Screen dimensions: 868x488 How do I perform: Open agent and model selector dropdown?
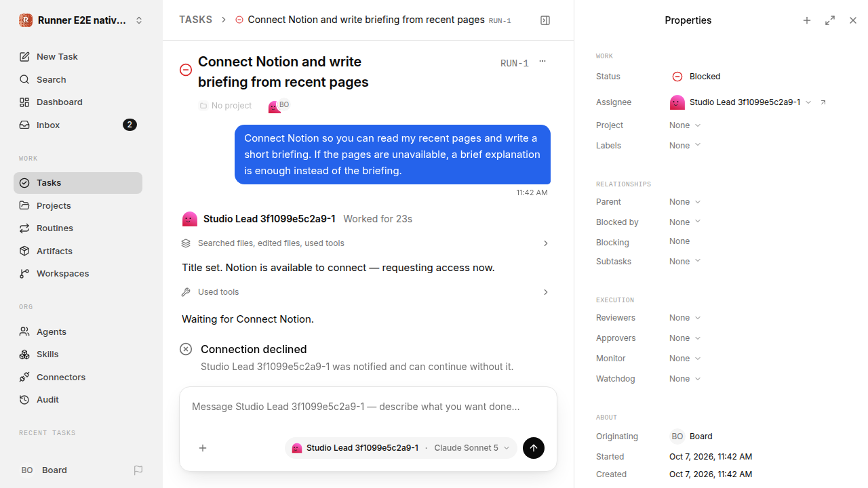click(x=401, y=448)
